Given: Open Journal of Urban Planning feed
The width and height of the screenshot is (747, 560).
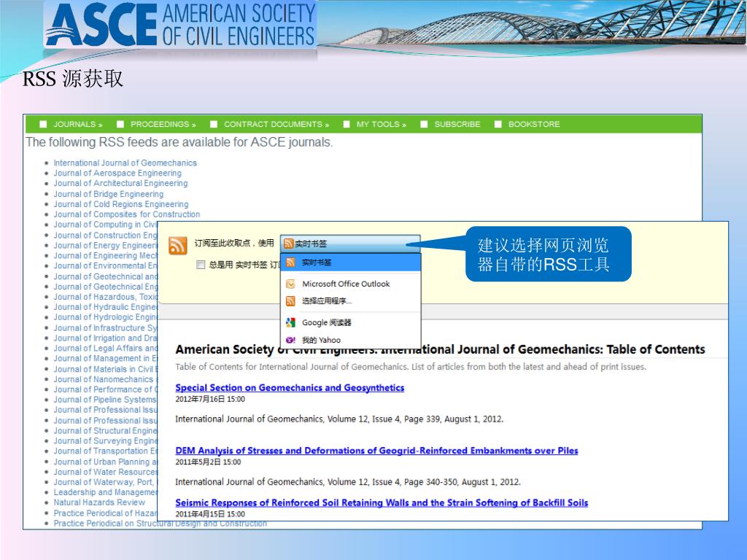Looking at the screenshot, I should (105, 462).
